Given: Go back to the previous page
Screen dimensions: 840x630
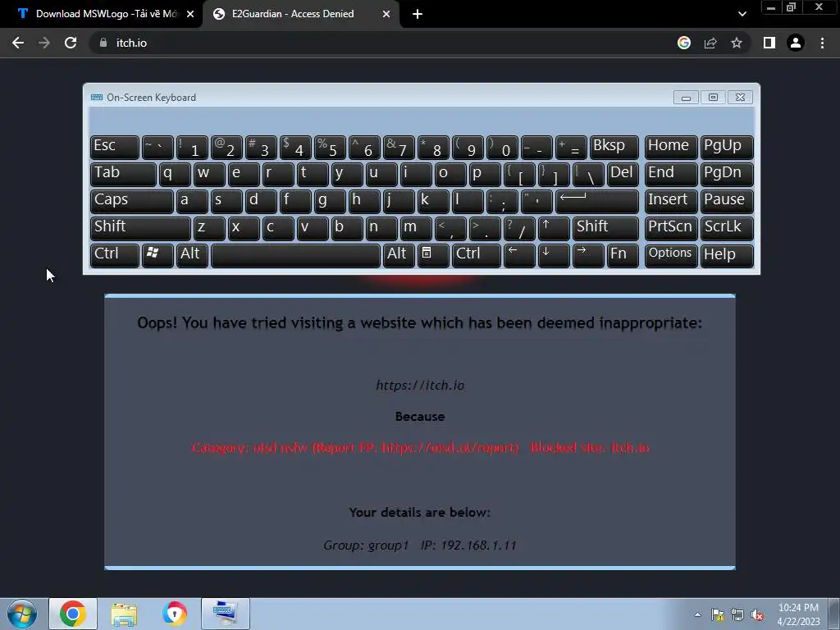Looking at the screenshot, I should coord(18,43).
